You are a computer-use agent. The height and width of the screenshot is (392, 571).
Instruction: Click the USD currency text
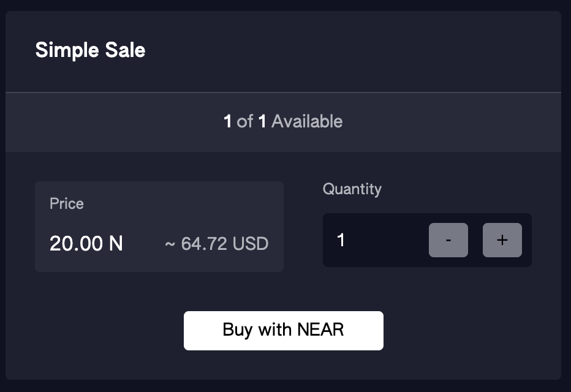click(x=251, y=244)
